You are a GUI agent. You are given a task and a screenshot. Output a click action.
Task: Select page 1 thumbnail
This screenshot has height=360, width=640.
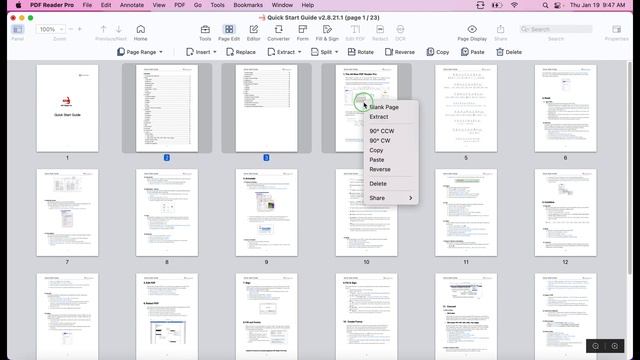[67, 108]
